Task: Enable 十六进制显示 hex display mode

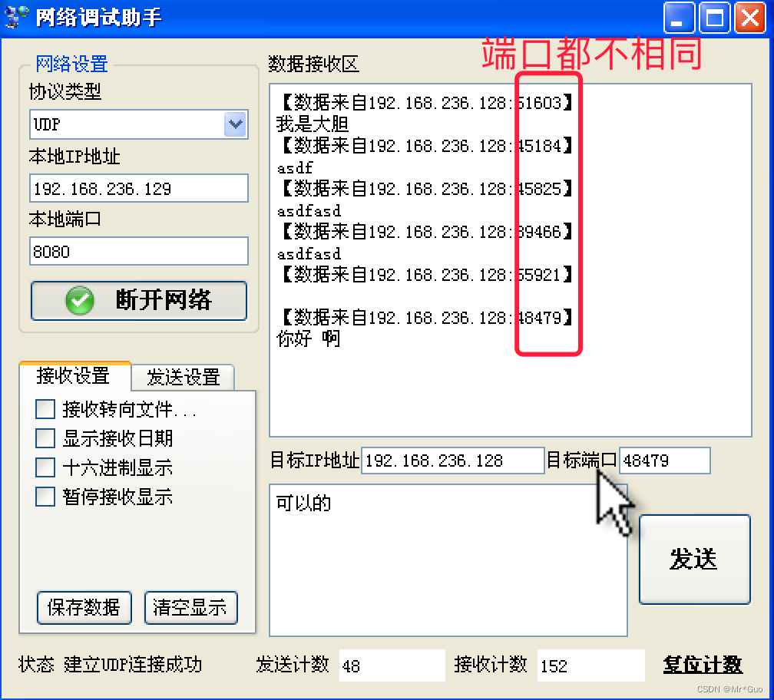Action: click(x=45, y=467)
